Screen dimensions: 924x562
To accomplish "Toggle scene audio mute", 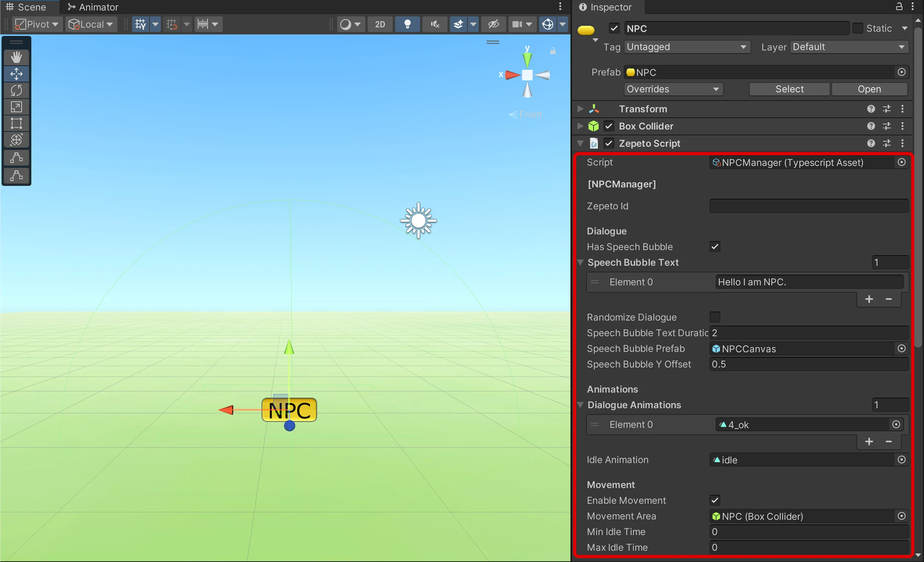I will (x=435, y=24).
